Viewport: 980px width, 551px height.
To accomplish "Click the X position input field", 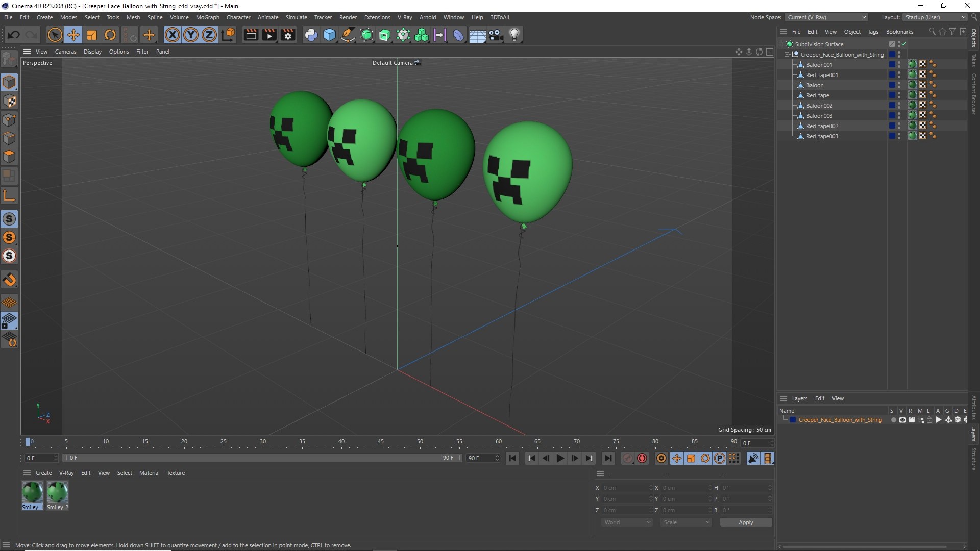I will tap(627, 488).
